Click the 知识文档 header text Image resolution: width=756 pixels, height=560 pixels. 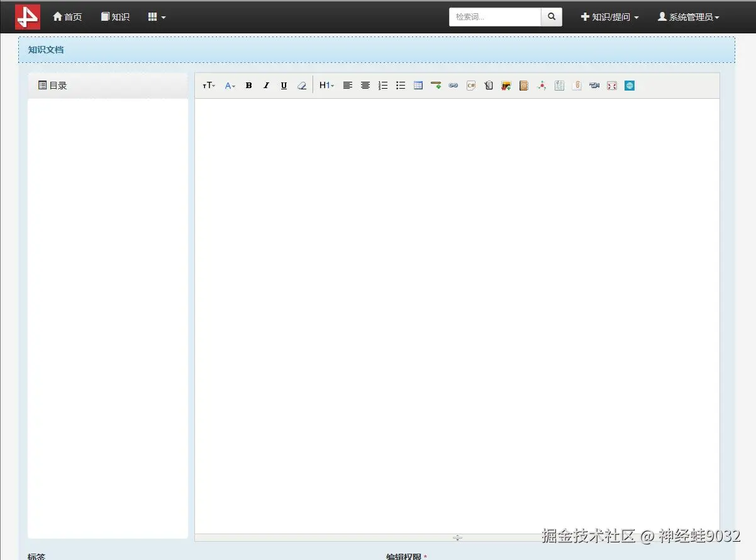[x=46, y=50]
